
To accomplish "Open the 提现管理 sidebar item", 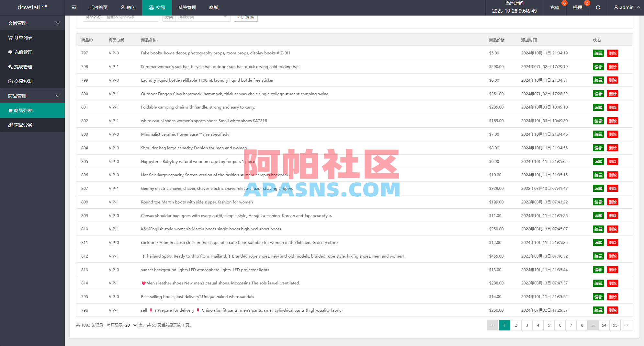I will [32, 67].
